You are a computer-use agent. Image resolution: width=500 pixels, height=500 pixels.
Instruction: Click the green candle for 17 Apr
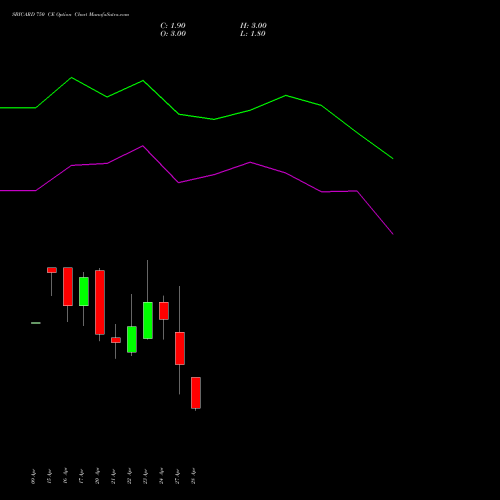click(x=84, y=291)
